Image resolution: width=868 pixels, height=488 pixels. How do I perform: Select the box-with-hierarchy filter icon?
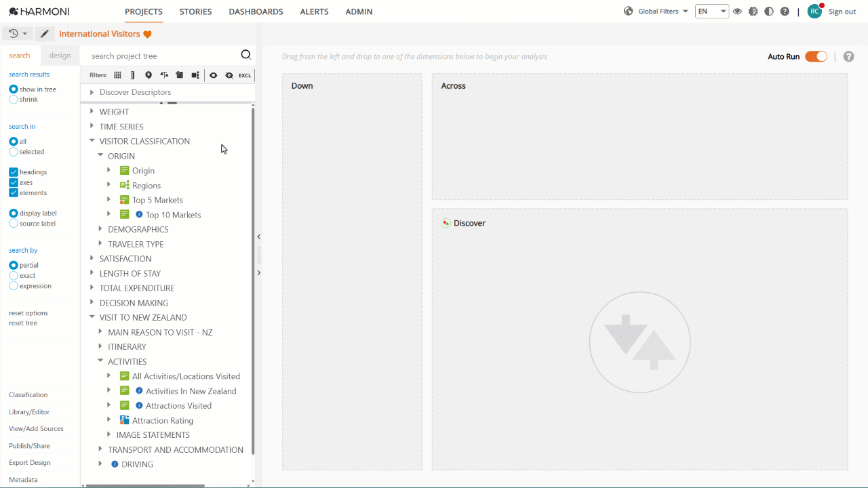(x=195, y=75)
